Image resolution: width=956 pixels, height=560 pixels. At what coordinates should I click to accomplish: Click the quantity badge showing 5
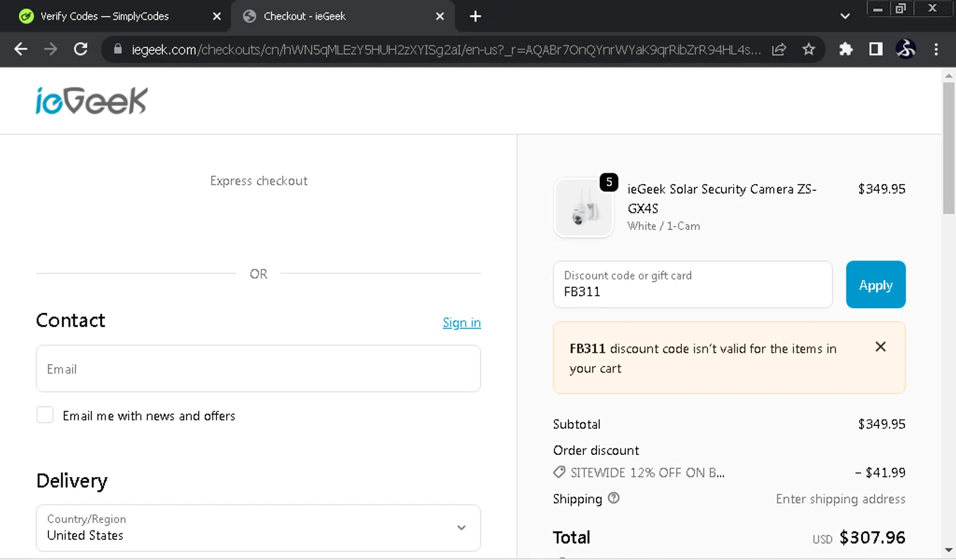pos(609,182)
